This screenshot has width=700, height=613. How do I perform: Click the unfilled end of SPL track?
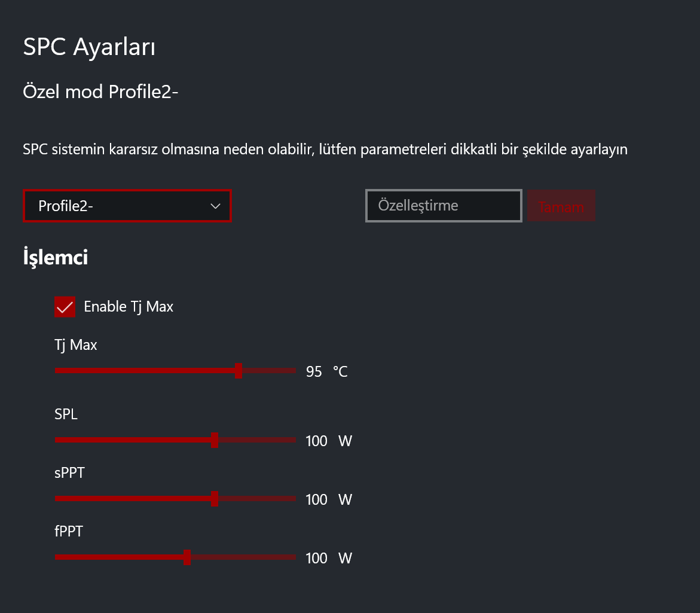(257, 440)
